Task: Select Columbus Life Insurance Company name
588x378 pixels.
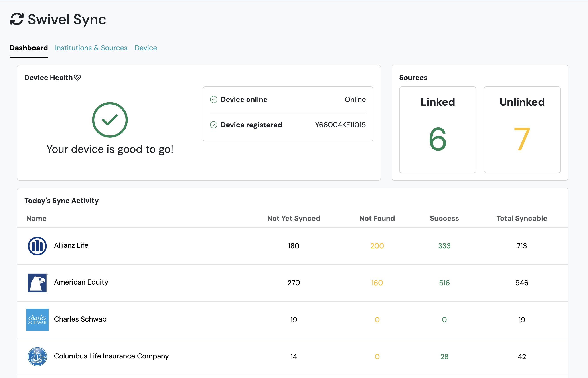Action: pyautogui.click(x=112, y=356)
